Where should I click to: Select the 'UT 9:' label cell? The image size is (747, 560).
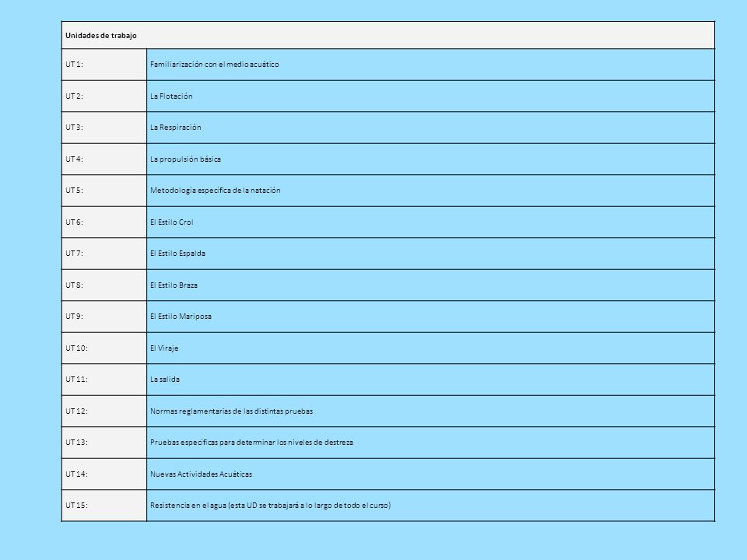(x=104, y=317)
